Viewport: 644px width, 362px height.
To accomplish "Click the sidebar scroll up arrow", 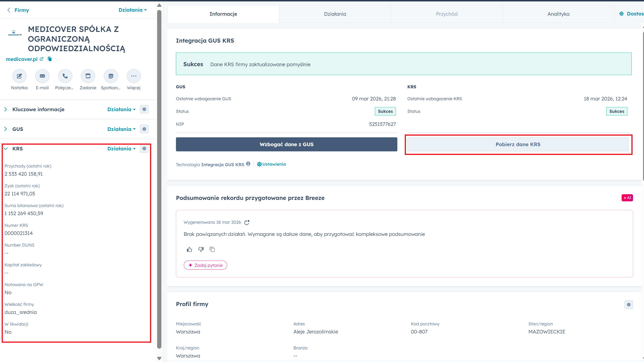I will (x=159, y=5).
